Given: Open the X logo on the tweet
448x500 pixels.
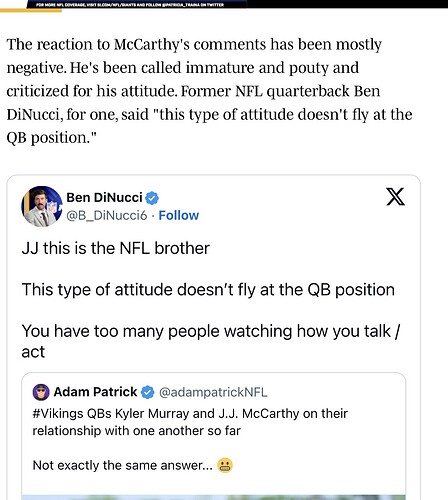Looking at the screenshot, I should pos(396,196).
